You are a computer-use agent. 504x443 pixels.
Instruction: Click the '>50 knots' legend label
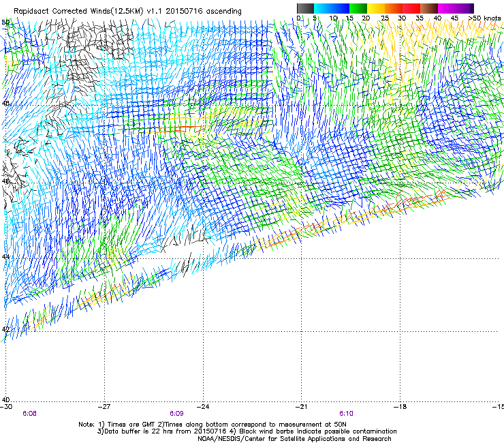coord(484,18)
